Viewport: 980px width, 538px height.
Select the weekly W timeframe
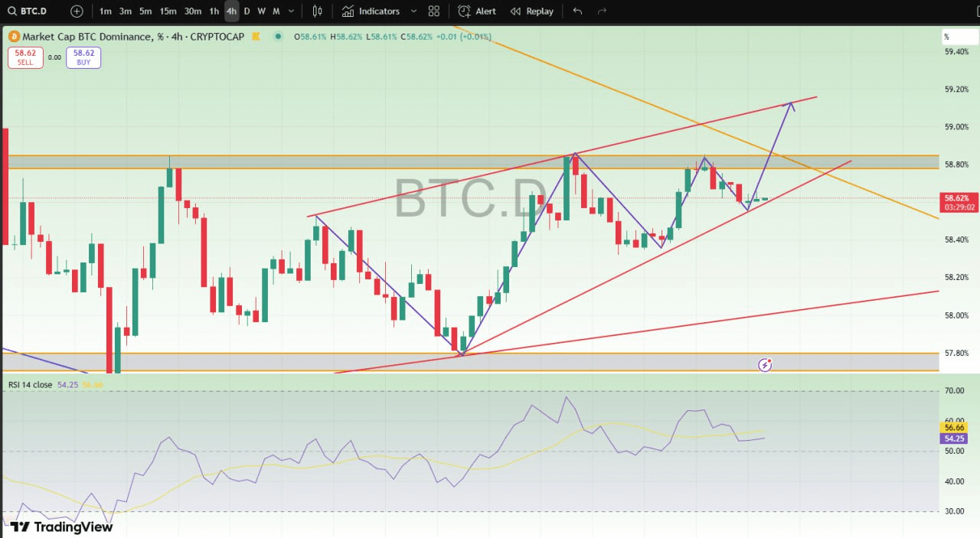(x=261, y=11)
